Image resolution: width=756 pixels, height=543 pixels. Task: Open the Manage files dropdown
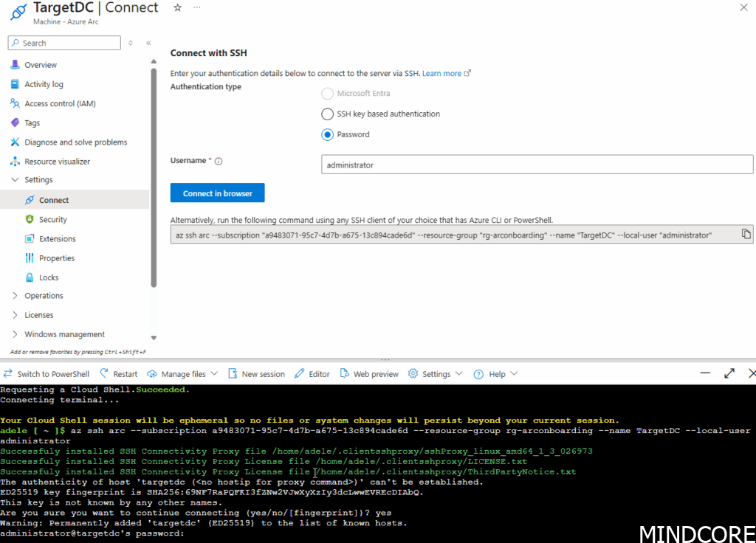182,374
